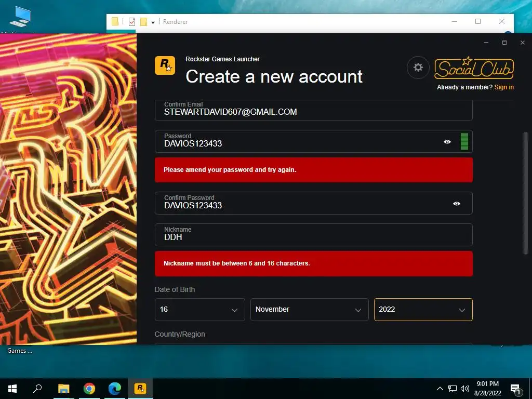Viewport: 532px width, 399px height.
Task: Click the Renderer window title text
Action: 175,22
